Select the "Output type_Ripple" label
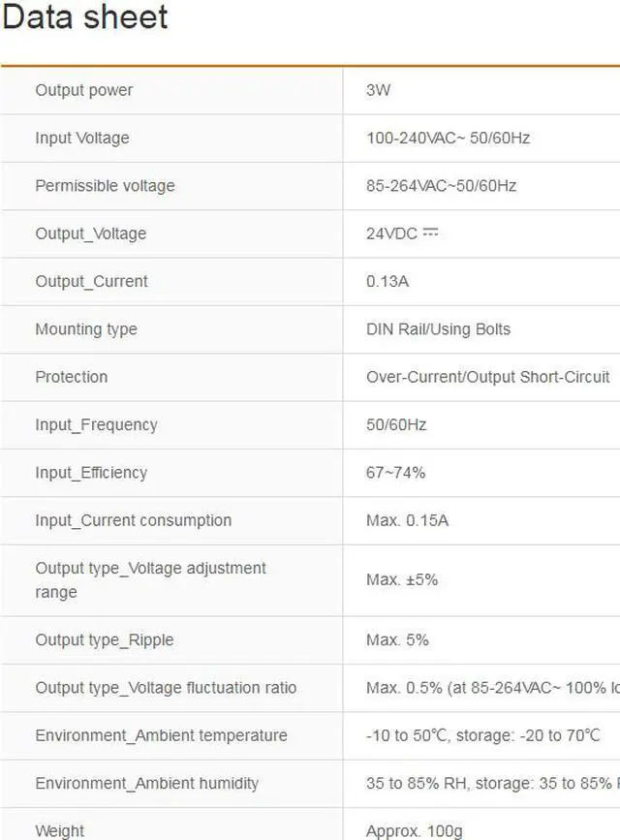The image size is (620, 840). tap(105, 639)
